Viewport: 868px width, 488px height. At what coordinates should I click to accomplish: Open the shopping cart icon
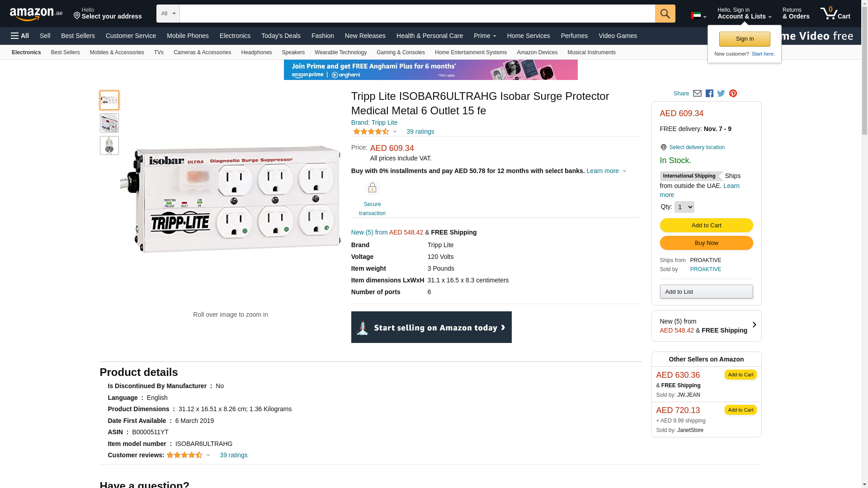(x=835, y=14)
